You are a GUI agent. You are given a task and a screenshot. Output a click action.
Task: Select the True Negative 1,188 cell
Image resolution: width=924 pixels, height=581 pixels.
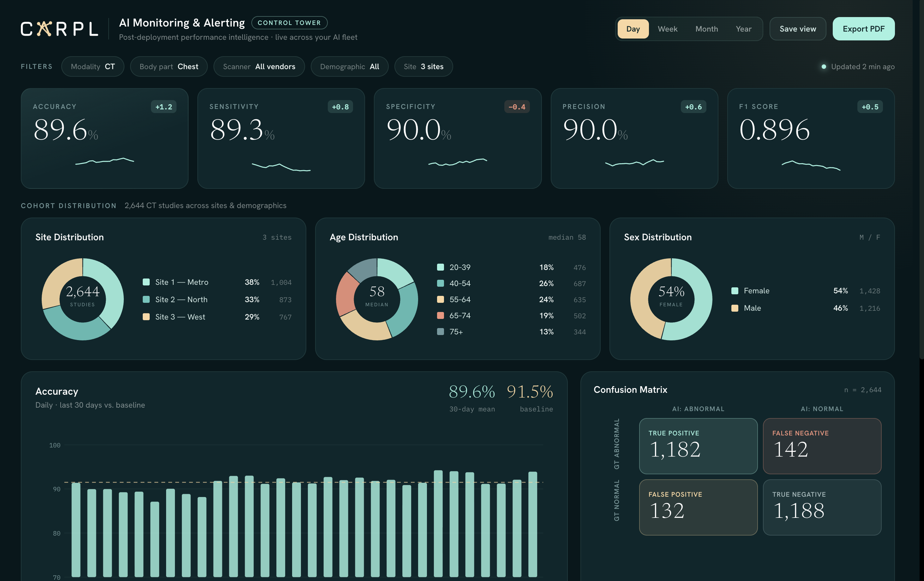point(822,507)
